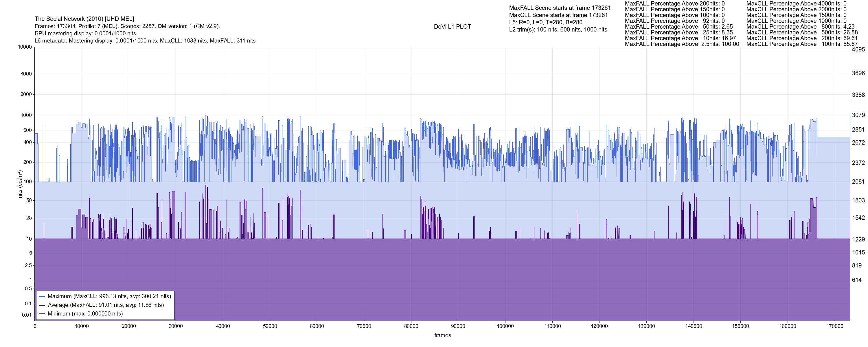
Task: Click the 90000 tick on the frames axis
Action: click(458, 326)
